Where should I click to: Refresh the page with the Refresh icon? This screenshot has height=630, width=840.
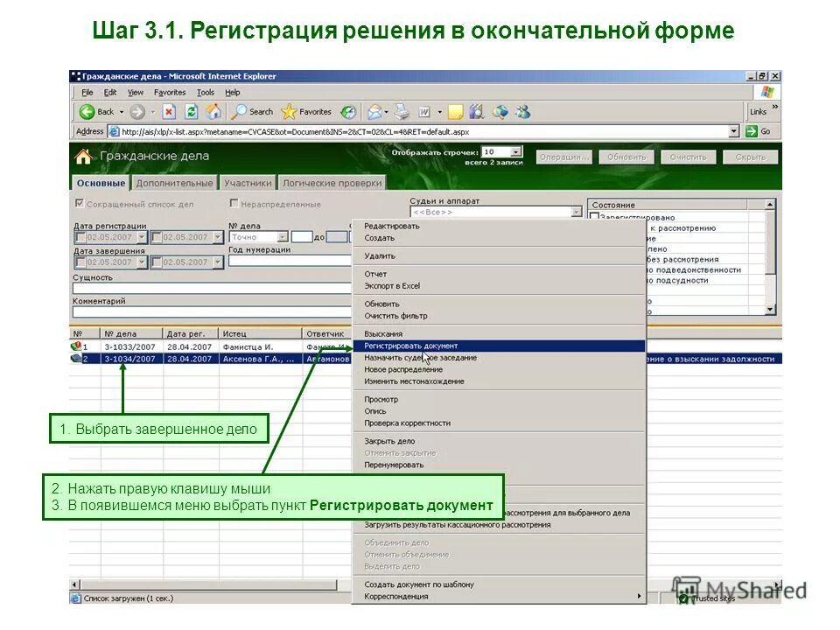(x=192, y=112)
